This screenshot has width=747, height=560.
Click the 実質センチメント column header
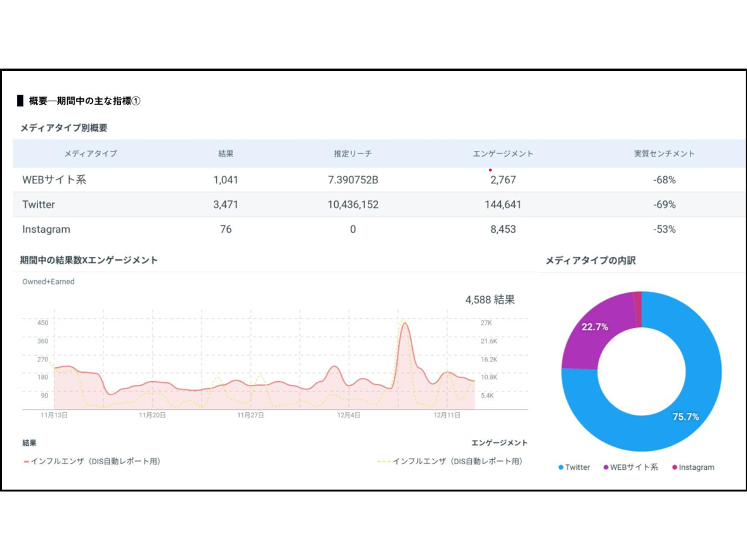[x=664, y=154]
